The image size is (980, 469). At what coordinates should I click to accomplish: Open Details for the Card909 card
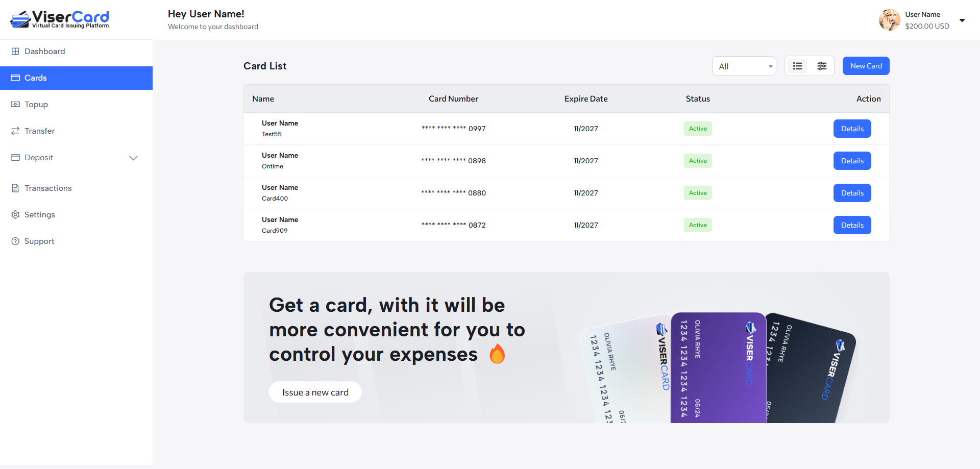(852, 225)
